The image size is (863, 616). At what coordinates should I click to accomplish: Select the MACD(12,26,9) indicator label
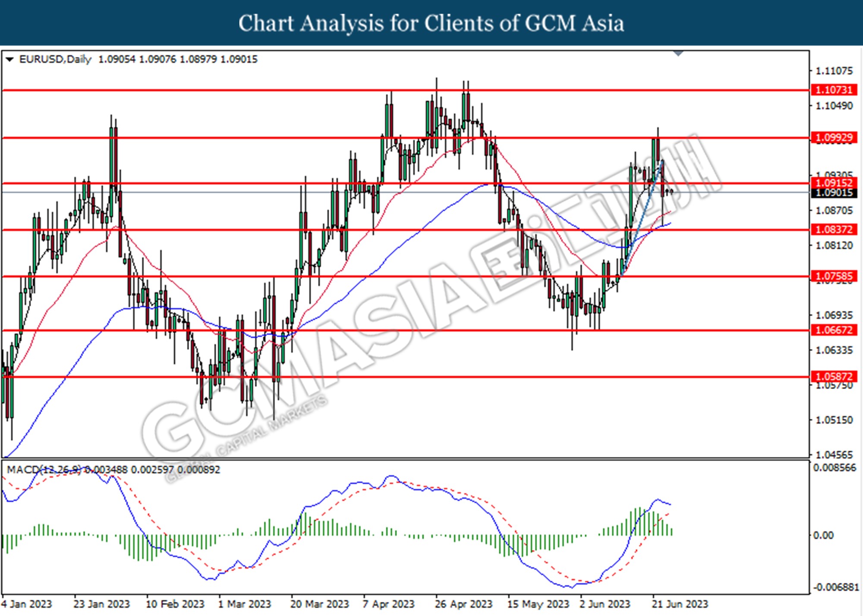click(44, 469)
